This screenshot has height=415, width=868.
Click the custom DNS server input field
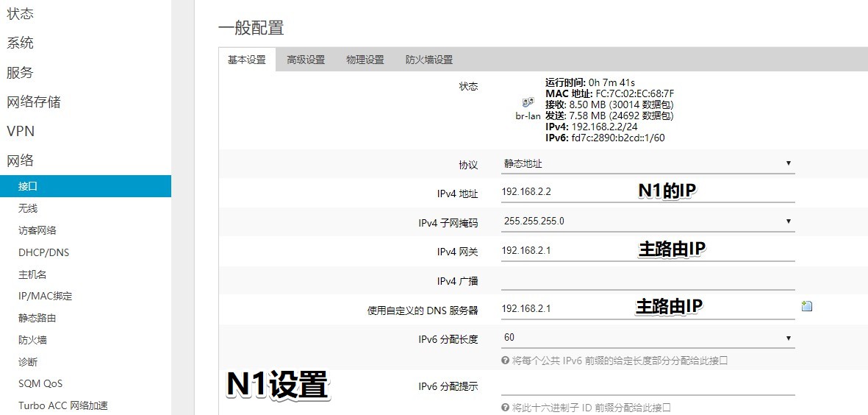(x=648, y=308)
